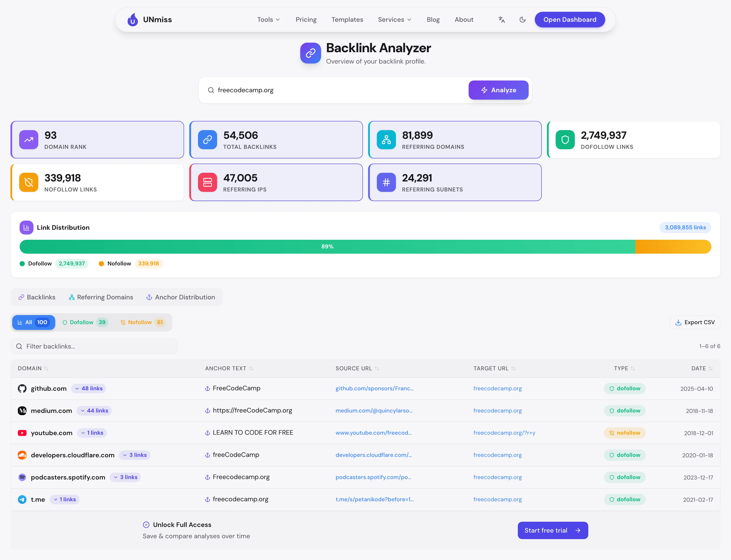731x560 pixels.
Task: Sort the table by Date
Action: pyautogui.click(x=702, y=368)
